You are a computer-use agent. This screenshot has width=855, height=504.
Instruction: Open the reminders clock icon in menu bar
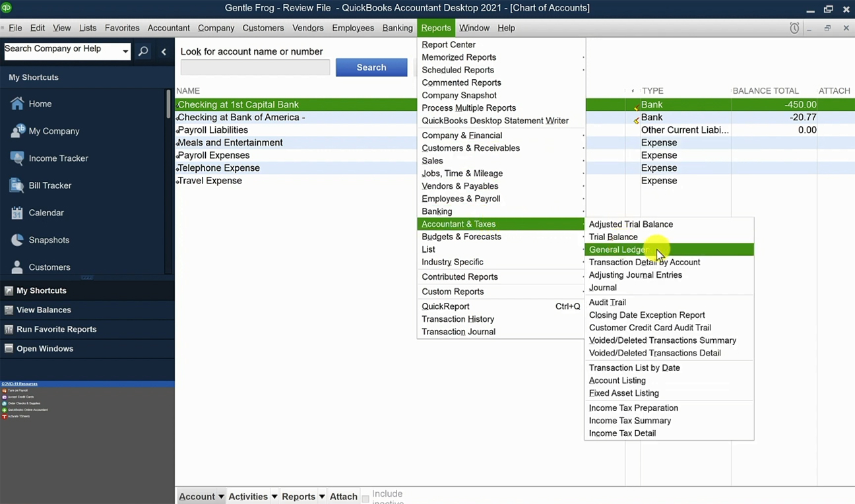(794, 28)
